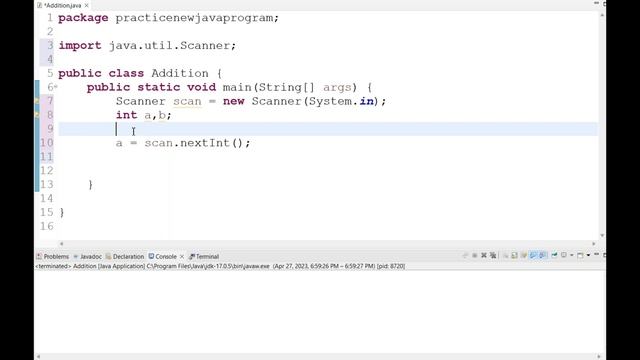Screen dimensions: 640x360
Task: Click 'System.in' on line 7
Action: [341, 101]
